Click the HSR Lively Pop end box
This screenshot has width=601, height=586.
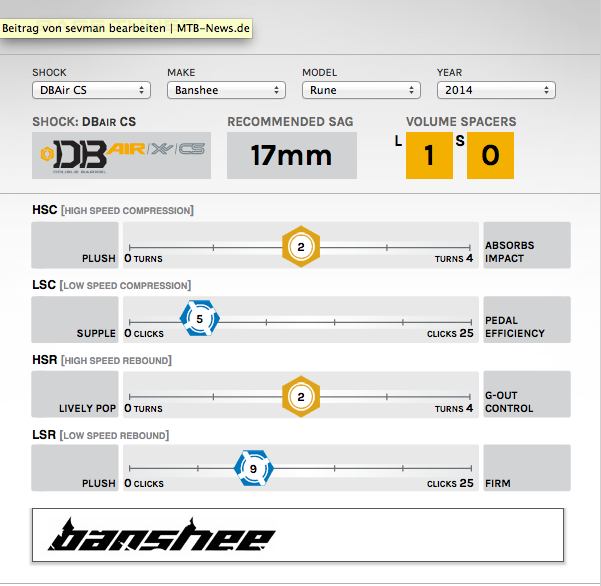[75, 396]
